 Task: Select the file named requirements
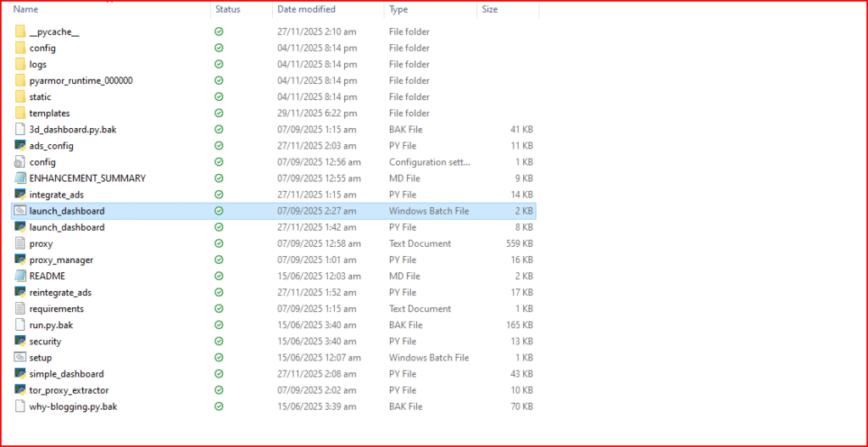point(57,309)
